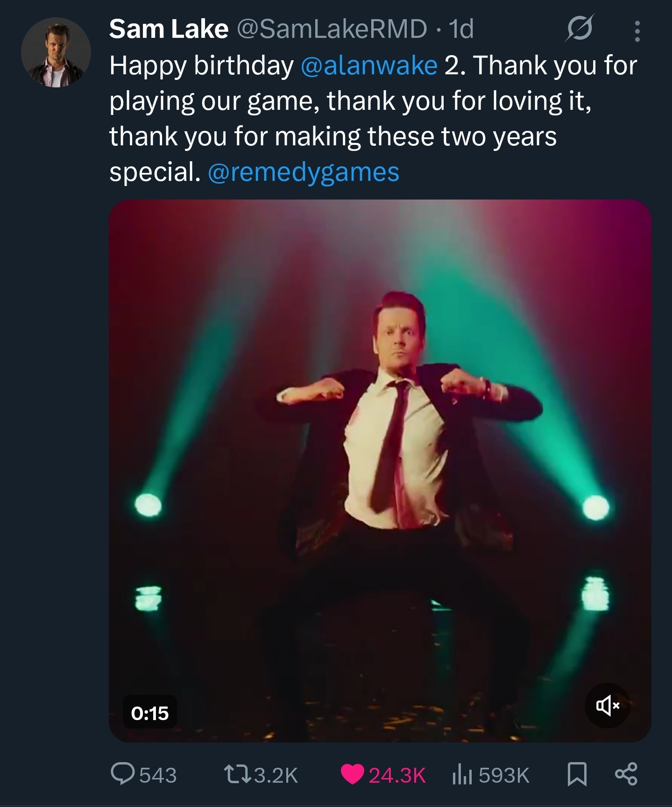Open the @remedygames mention link
This screenshot has height=807, width=672.
tap(303, 172)
